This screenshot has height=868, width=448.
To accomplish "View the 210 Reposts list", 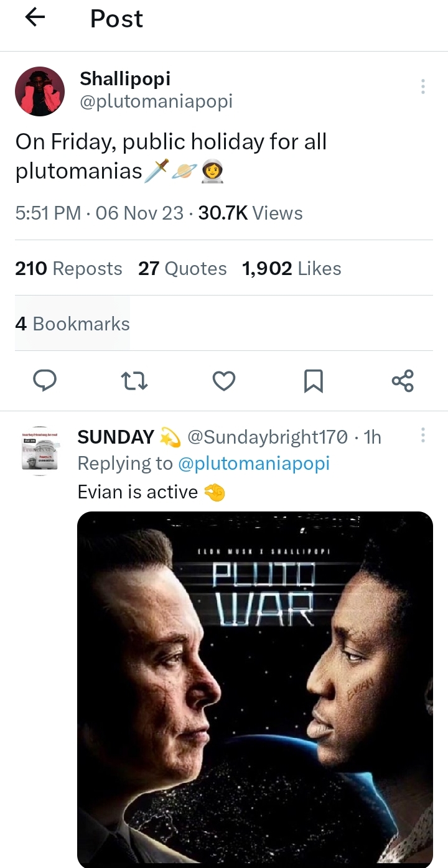I will (68, 268).
